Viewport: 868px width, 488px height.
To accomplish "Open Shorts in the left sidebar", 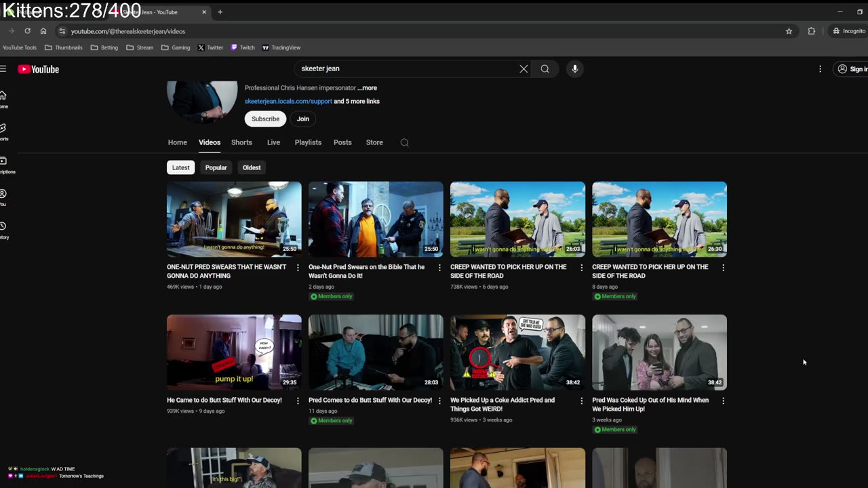I will tap(3, 131).
